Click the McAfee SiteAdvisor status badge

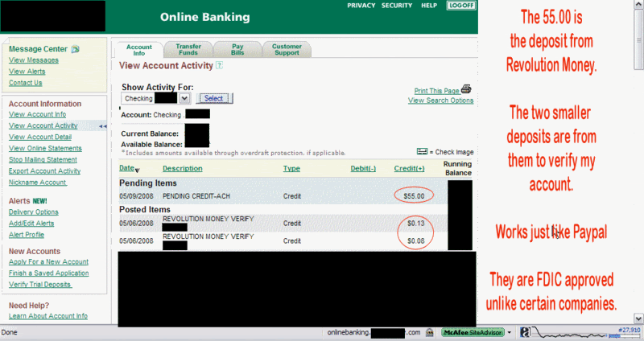point(473,332)
